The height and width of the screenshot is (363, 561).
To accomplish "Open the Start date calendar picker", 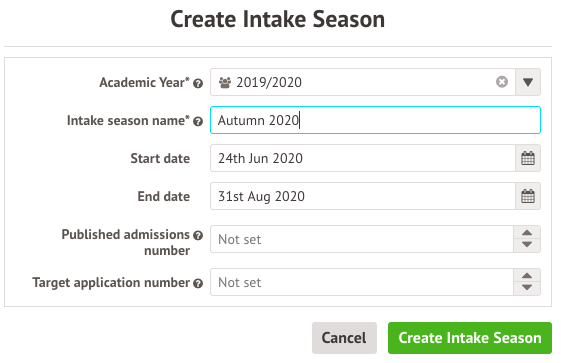I will click(528, 158).
